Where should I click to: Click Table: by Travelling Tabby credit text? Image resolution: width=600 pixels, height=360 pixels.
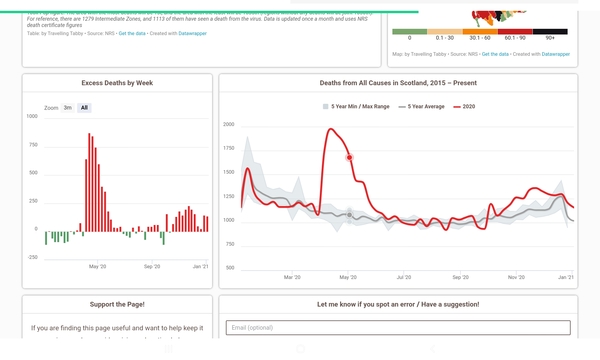[x=55, y=33]
